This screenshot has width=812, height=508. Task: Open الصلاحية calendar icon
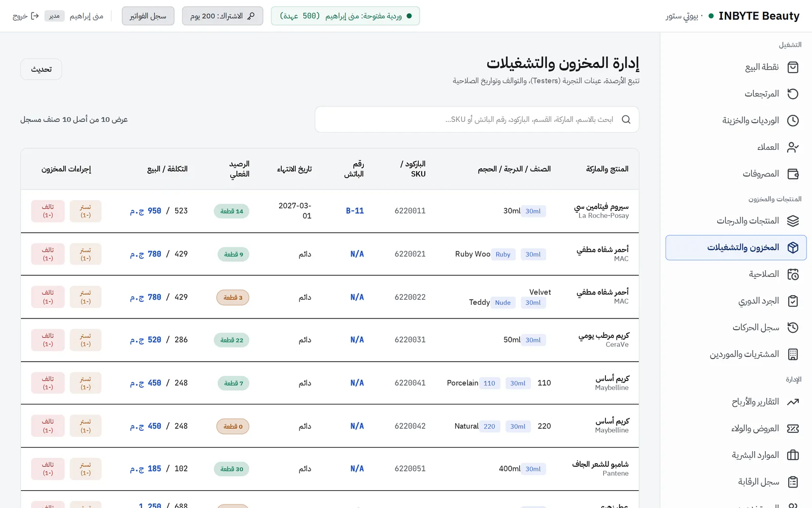point(793,274)
